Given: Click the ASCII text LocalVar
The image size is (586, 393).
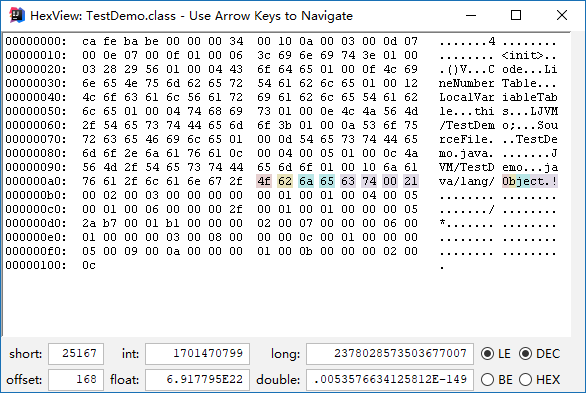Looking at the screenshot, I should coord(466,97).
